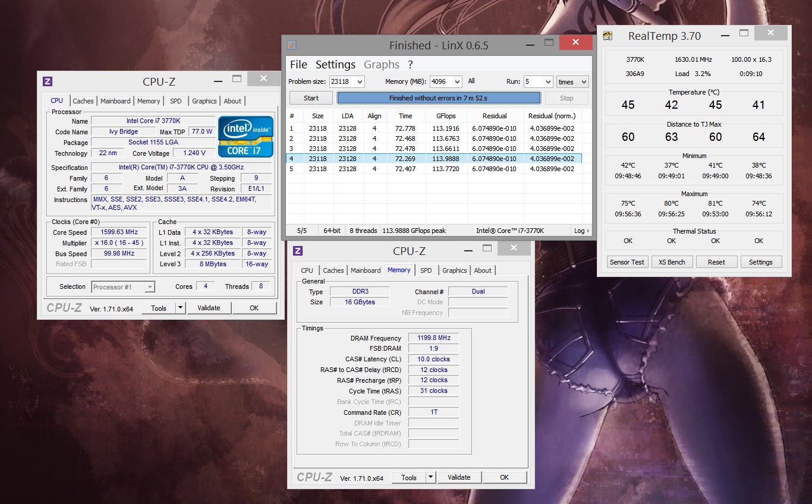
Task: Click the Tools dropdown arrow beside Processor Selection
Action: pyautogui.click(x=181, y=308)
